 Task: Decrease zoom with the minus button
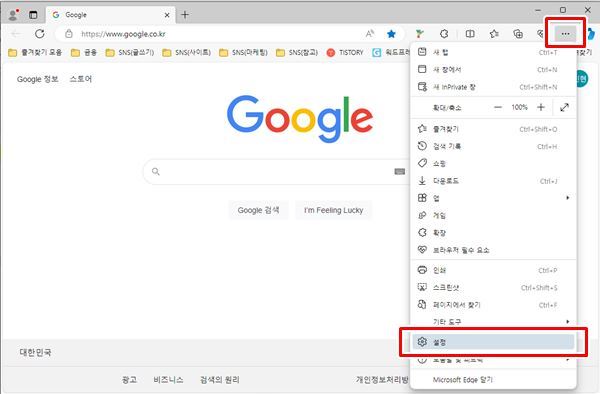497,107
